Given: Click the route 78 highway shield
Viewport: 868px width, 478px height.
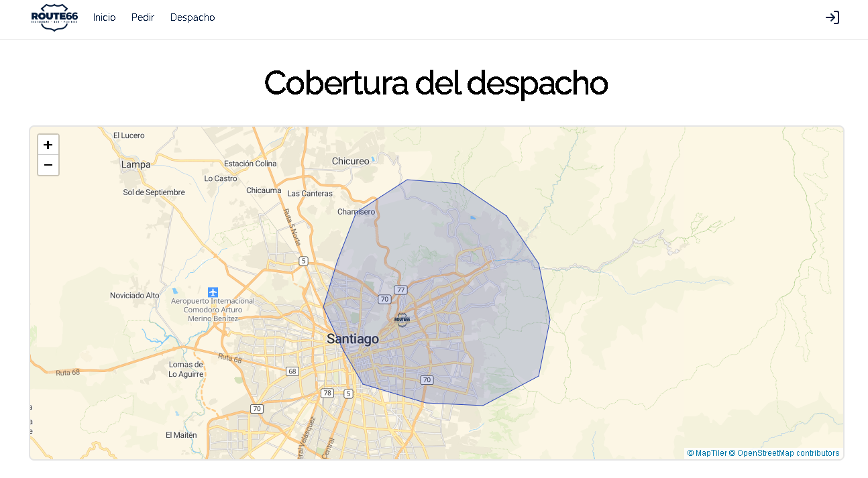Looking at the screenshot, I should (327, 394).
